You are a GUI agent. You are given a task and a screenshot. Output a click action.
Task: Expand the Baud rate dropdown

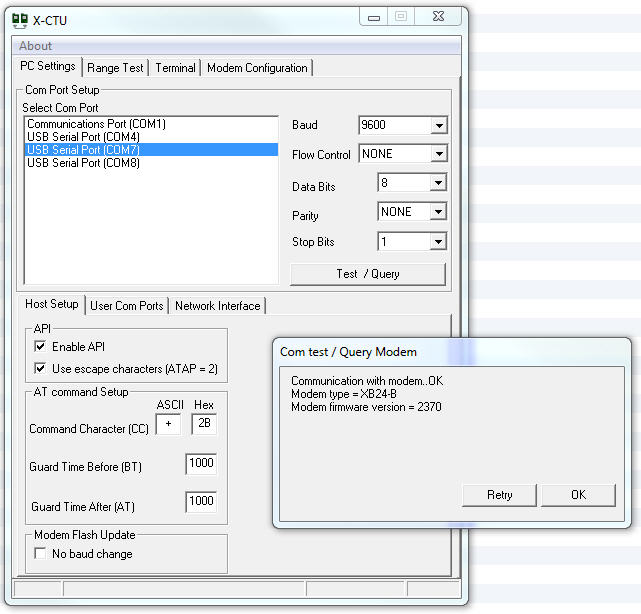438,126
